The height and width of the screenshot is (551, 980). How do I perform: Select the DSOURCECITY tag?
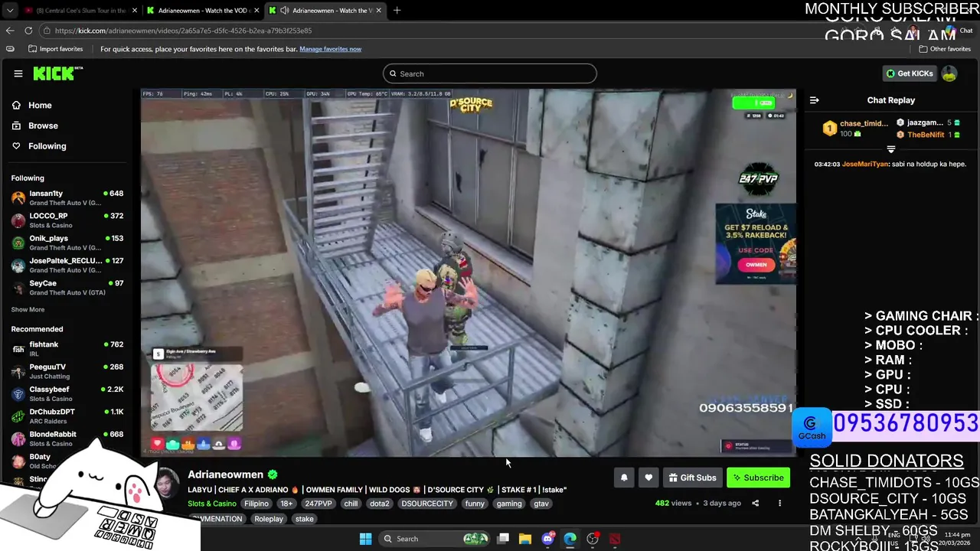(x=426, y=504)
